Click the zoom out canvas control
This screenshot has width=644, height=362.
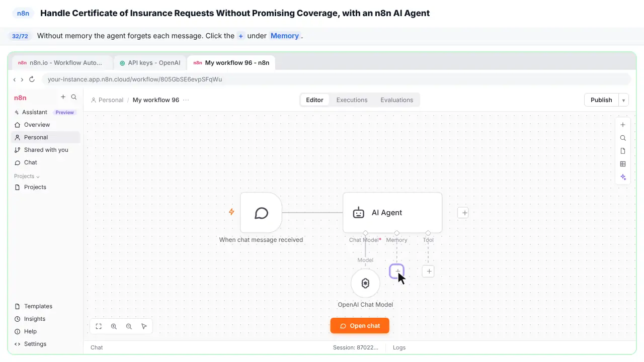pos(129,326)
